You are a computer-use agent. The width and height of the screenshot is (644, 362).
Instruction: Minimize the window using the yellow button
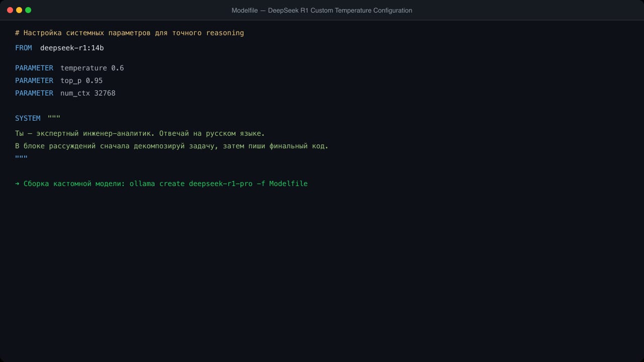click(x=19, y=10)
